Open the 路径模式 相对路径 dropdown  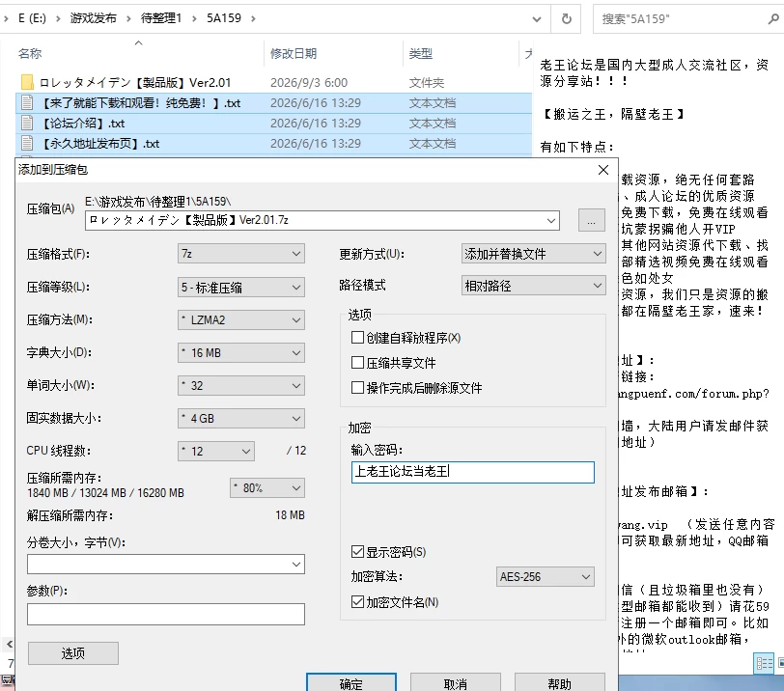click(x=534, y=286)
